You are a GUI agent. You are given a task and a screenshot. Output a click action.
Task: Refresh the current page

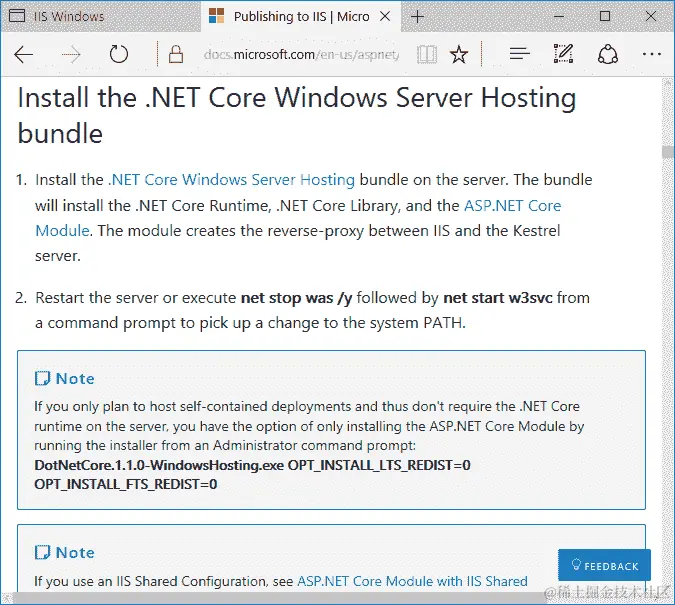click(x=118, y=54)
